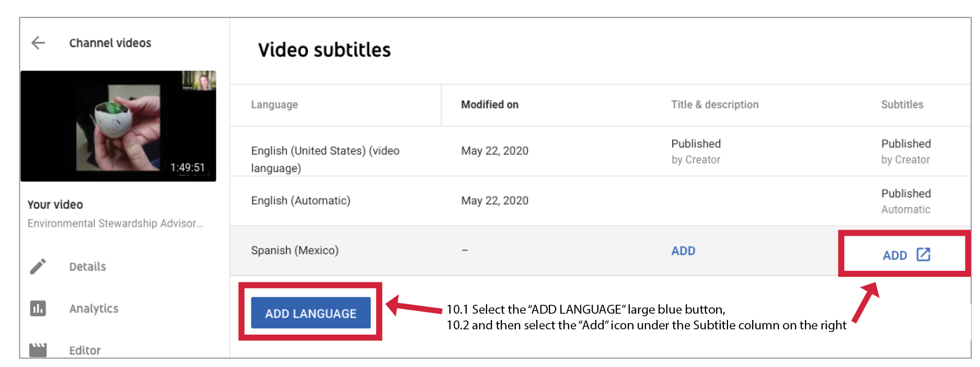Open the Editor menu item
980x367 pixels.
click(x=85, y=350)
